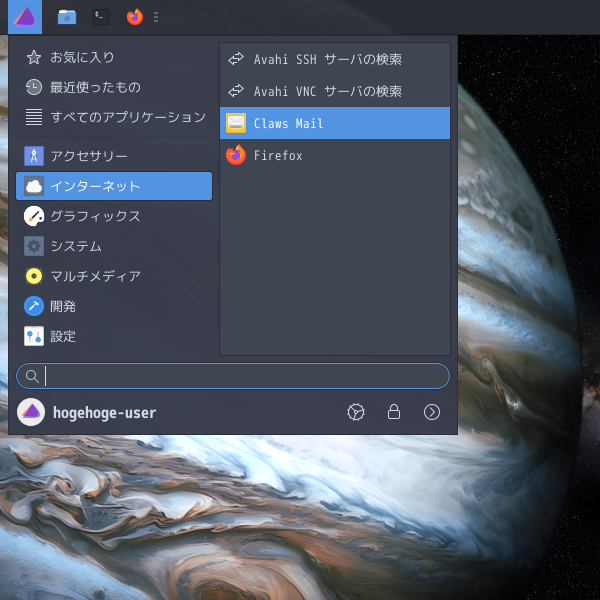Click the disc icon for マルチメディア
600x600 pixels.
34,276
